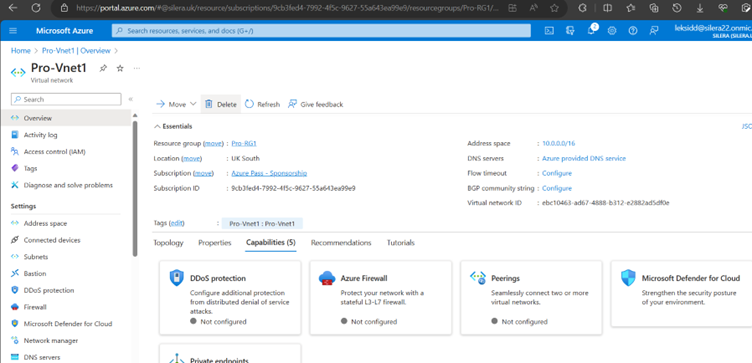Image resolution: width=752 pixels, height=363 pixels.
Task: Click Configure next to Flow timeout
Action: click(x=557, y=173)
